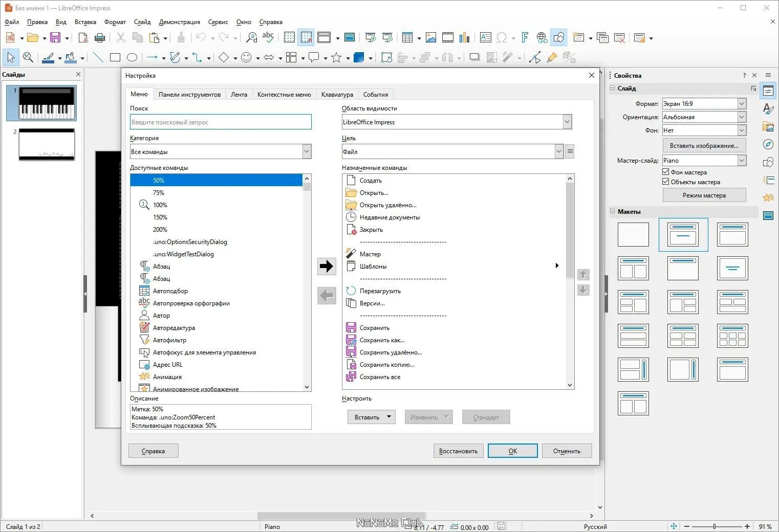
Task: Click the Insert Chart toolbar icon
Action: (464, 37)
